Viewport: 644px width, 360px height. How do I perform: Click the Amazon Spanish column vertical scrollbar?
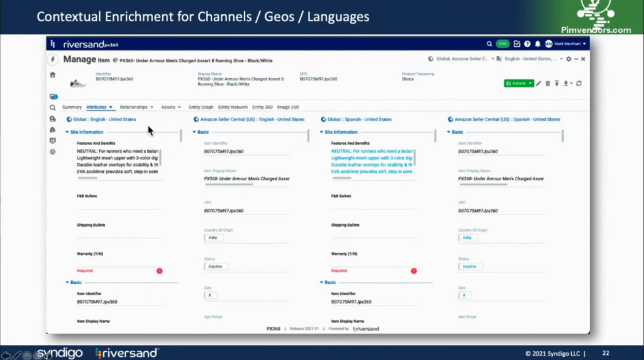pos(562,136)
